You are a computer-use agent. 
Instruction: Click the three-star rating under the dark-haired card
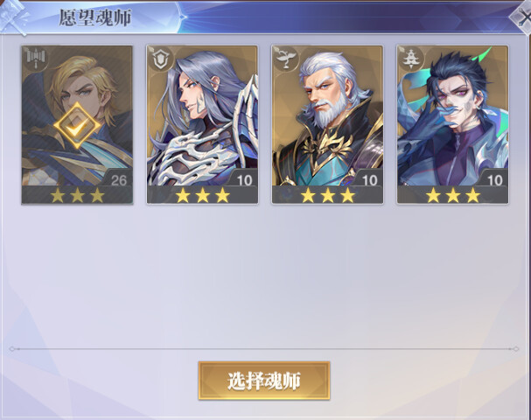point(453,195)
